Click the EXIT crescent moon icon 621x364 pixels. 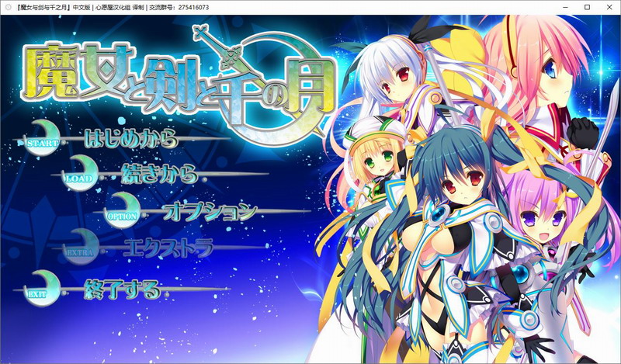(x=39, y=287)
